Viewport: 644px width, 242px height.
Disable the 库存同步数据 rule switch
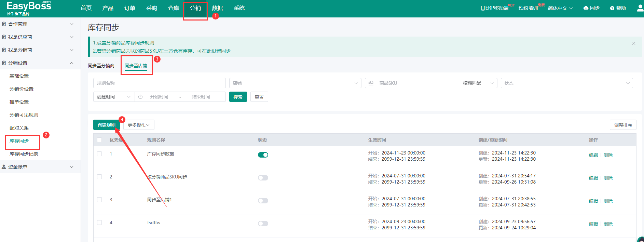coord(263,155)
